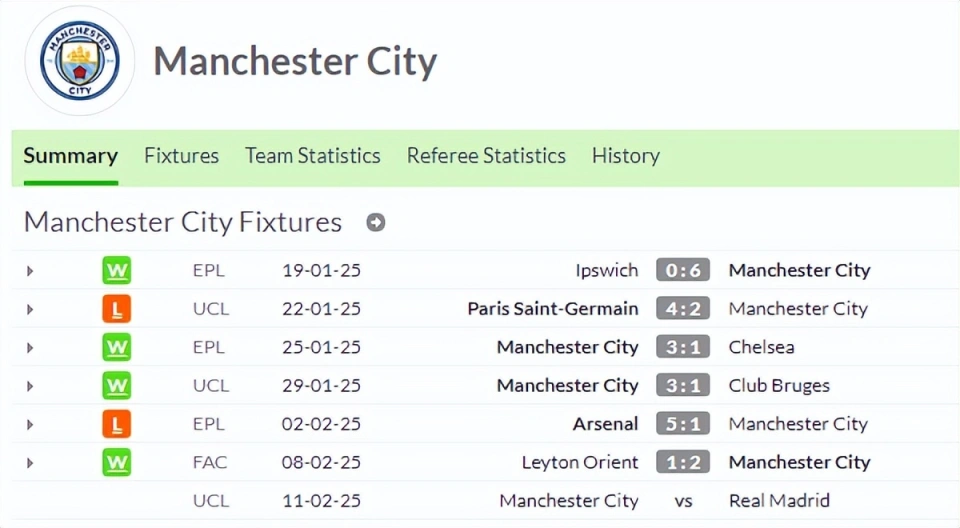Expand the 19-01-25 Ipswich match row

[x=29, y=271]
